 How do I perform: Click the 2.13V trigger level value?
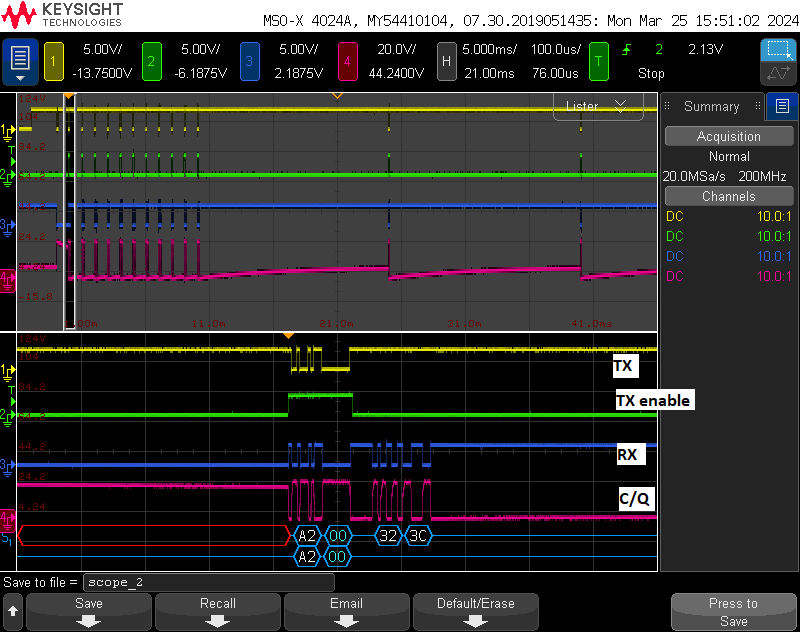click(706, 49)
